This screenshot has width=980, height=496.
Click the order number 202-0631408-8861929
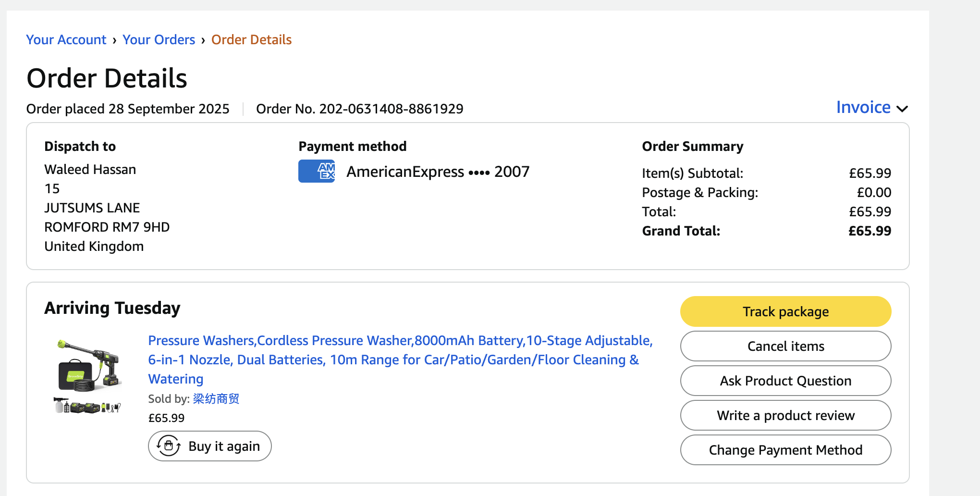[391, 109]
